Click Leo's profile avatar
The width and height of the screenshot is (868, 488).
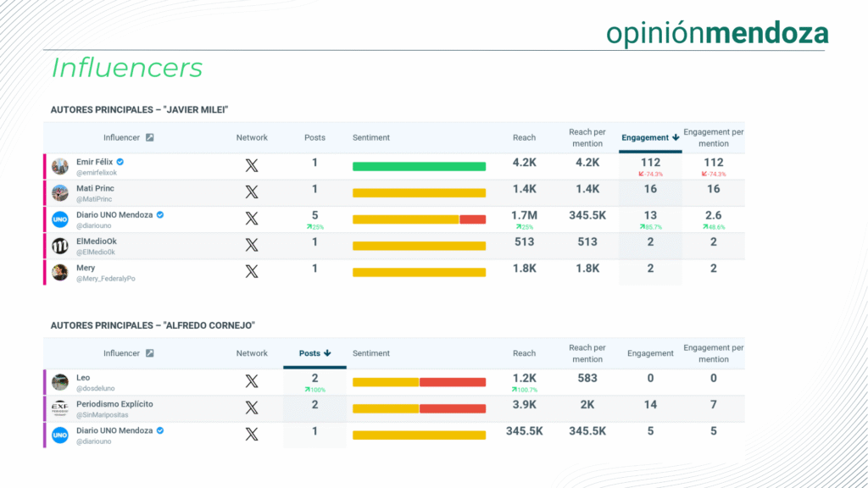(x=60, y=382)
